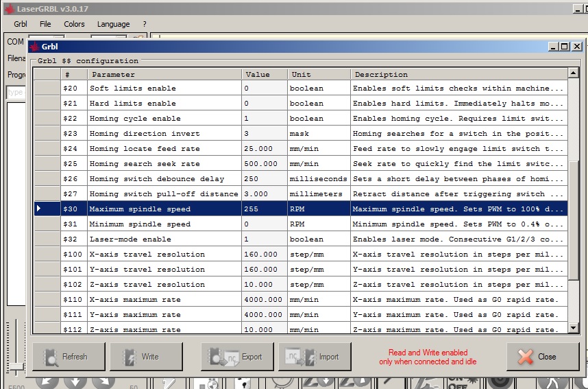Click the Grbl dialog title bar icon

pos(34,47)
